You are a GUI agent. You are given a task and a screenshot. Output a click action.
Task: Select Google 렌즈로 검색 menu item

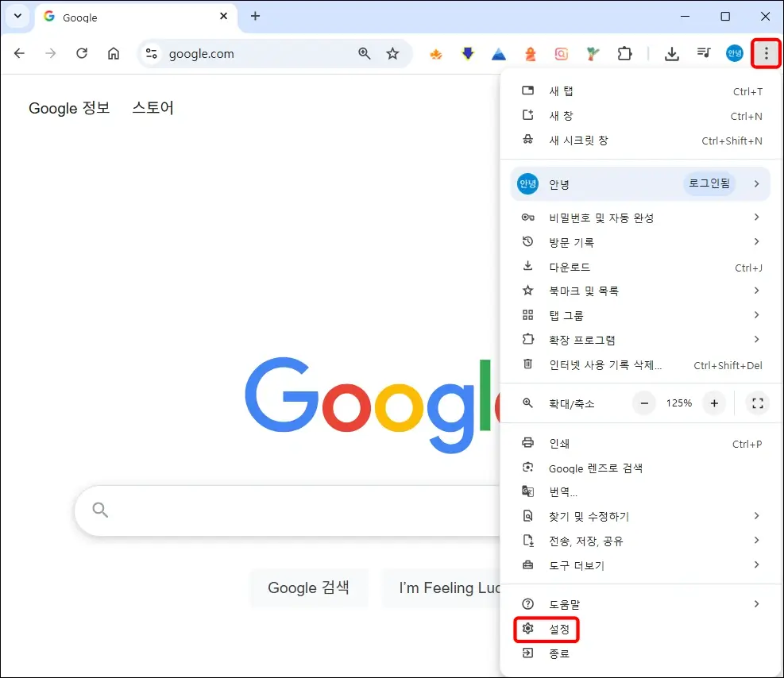tap(642, 468)
